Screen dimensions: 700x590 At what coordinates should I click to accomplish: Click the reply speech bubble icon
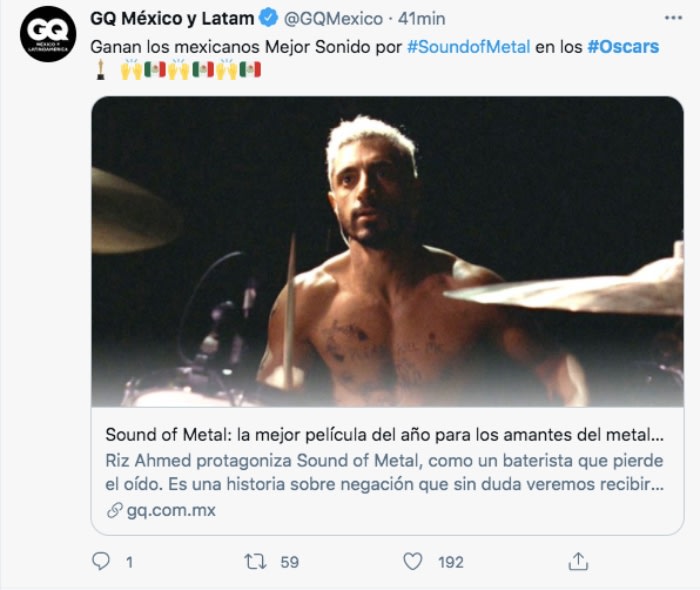[x=101, y=562]
